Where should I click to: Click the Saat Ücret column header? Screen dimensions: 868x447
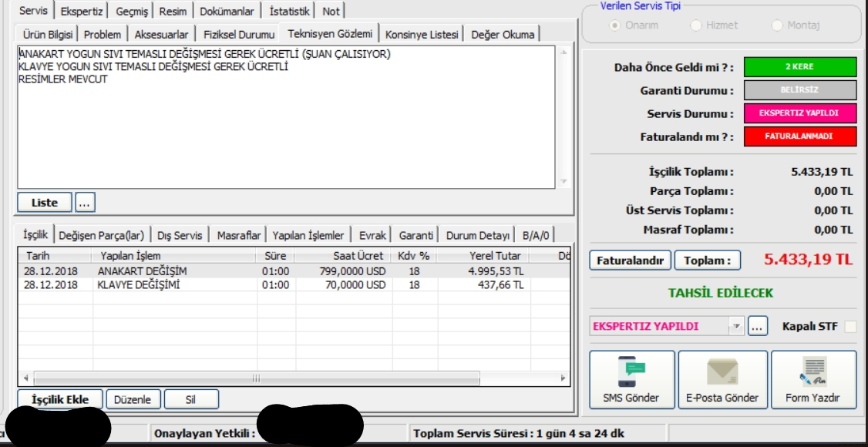coord(343,256)
